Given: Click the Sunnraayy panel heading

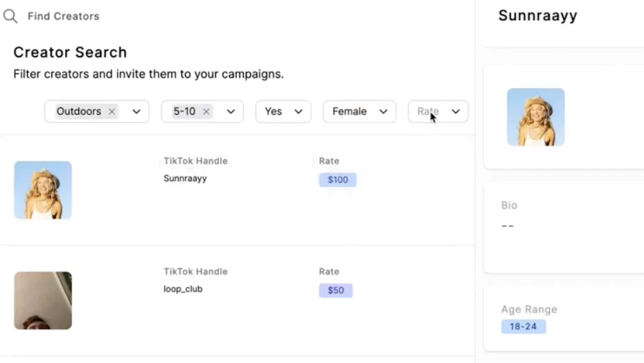Looking at the screenshot, I should (538, 16).
